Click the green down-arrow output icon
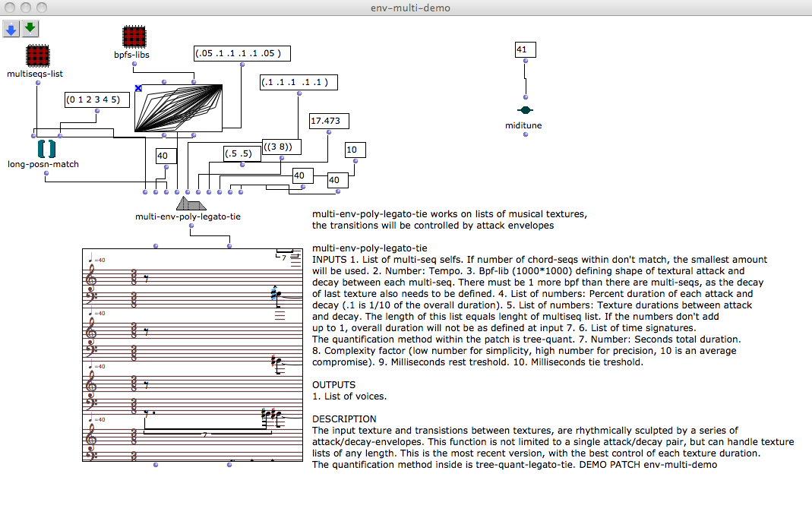 (30, 29)
